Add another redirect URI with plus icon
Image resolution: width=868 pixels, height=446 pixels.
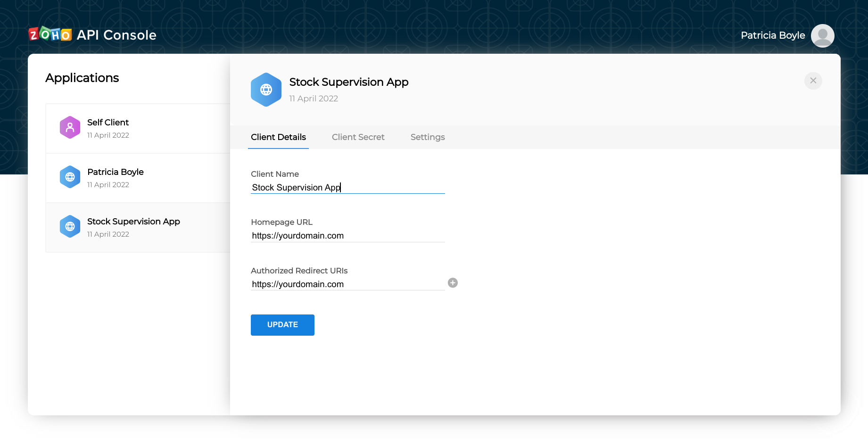click(453, 283)
